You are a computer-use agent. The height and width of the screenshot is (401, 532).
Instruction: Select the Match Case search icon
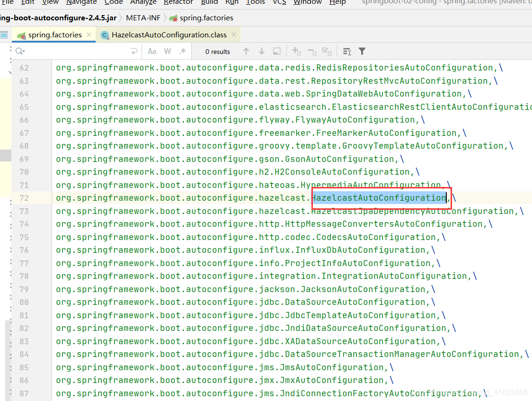[x=152, y=51]
